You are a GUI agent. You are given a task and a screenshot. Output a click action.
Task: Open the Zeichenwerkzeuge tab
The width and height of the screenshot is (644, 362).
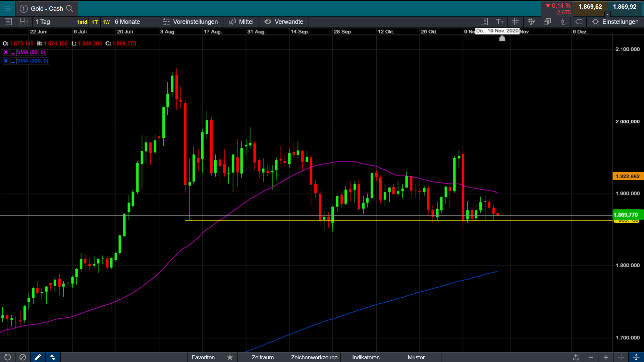pos(314,357)
